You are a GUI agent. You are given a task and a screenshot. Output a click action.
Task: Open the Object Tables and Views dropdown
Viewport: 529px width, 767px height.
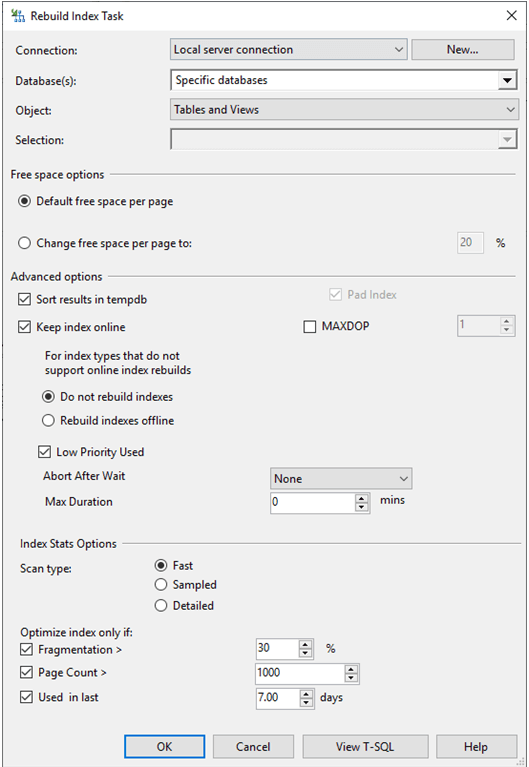(x=344, y=110)
